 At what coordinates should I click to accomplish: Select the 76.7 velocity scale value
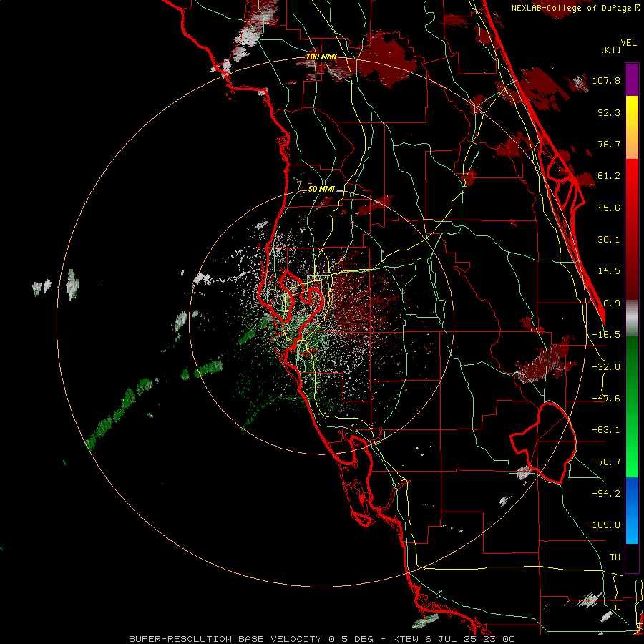pos(609,144)
